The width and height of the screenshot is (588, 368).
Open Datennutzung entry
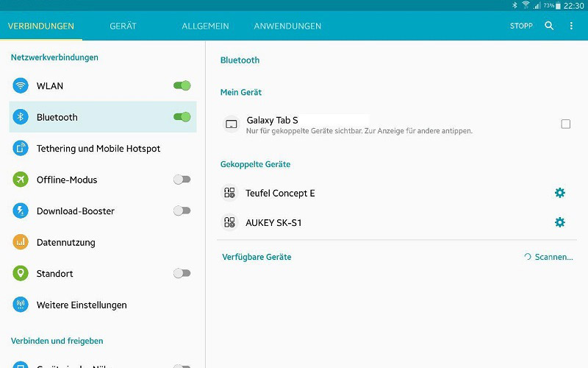[x=103, y=242]
